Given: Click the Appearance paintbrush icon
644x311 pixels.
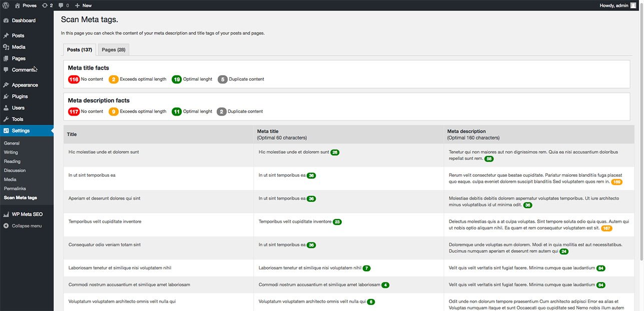Looking at the screenshot, I should (x=6, y=85).
